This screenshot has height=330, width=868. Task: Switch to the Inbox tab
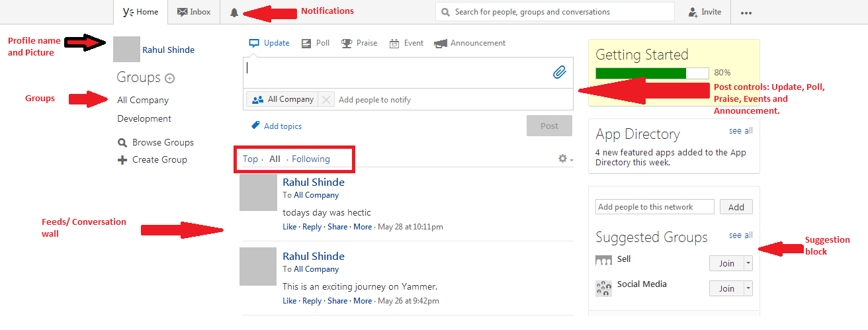[x=194, y=12]
